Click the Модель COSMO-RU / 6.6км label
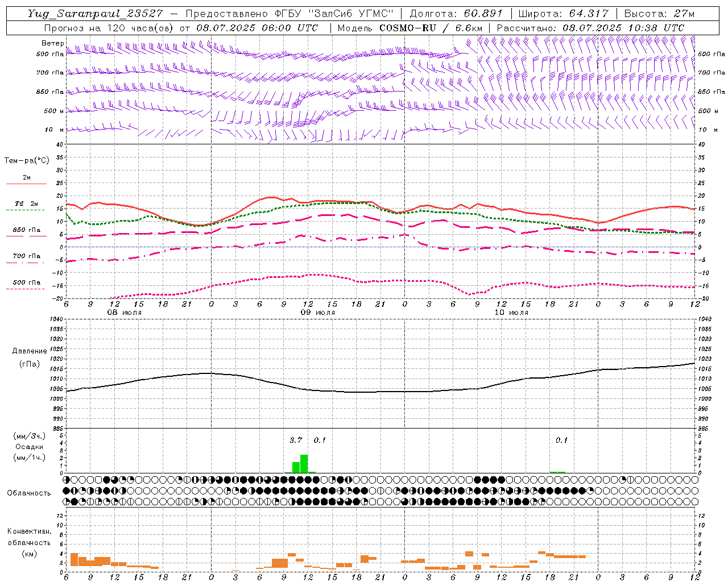Image resolution: width=728 pixels, height=582 pixels. point(410,28)
